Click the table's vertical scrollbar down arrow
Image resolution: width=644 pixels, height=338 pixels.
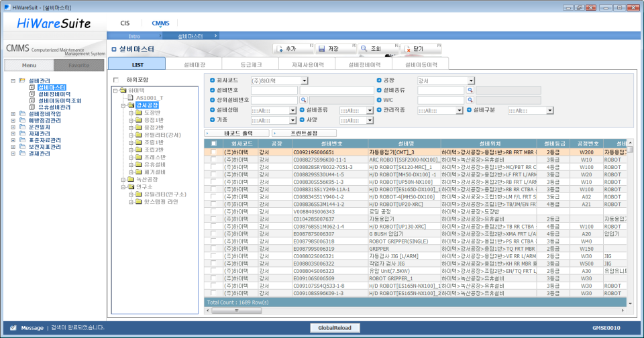click(x=630, y=304)
